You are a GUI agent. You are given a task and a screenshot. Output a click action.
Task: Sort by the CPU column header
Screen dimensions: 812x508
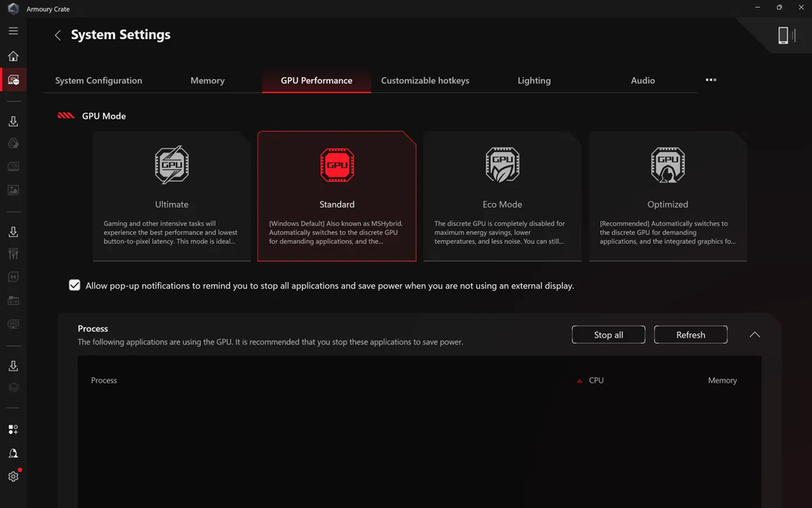pyautogui.click(x=596, y=380)
